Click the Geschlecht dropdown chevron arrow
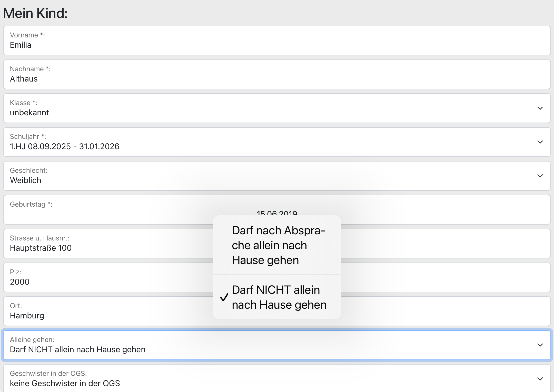 (x=540, y=176)
